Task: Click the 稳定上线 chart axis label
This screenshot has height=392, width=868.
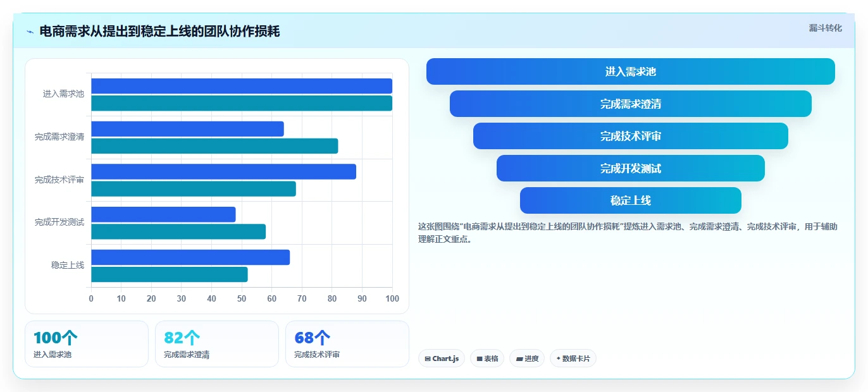Action: coord(68,266)
